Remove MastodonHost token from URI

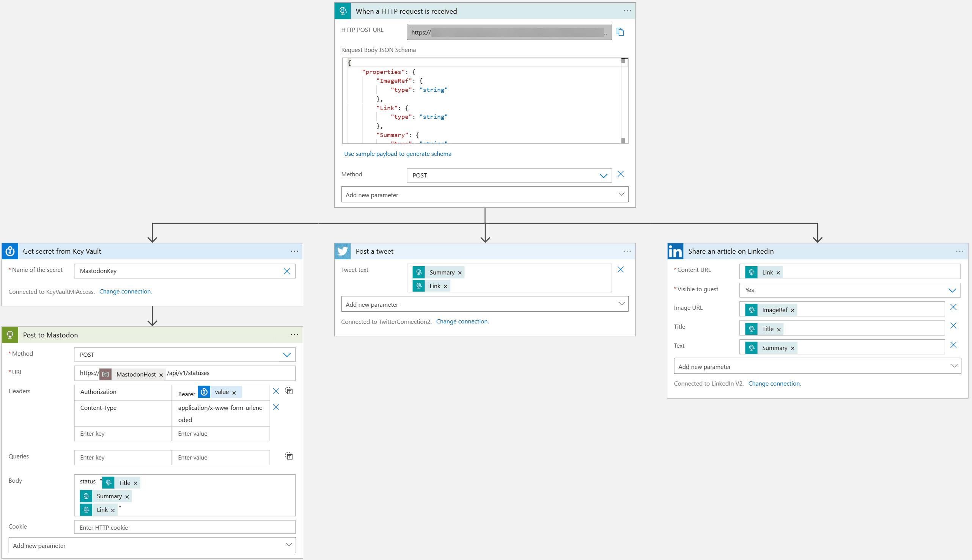tap(161, 375)
